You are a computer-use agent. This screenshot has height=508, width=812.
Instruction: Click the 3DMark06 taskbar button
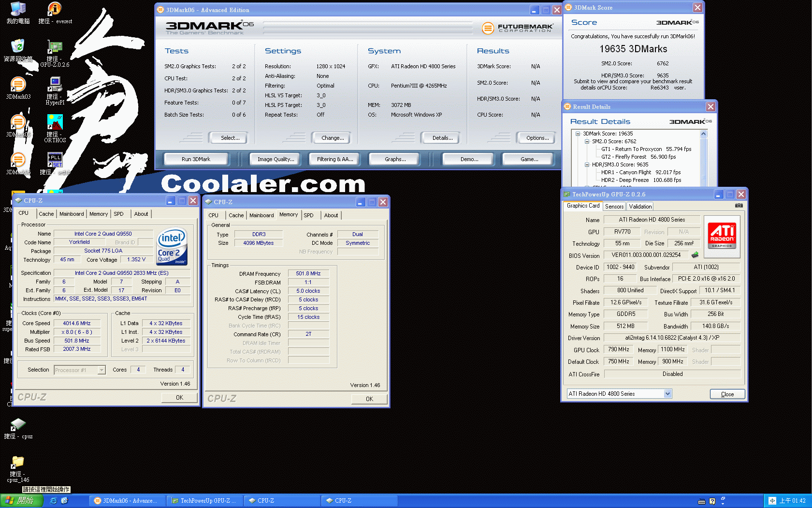(x=127, y=501)
